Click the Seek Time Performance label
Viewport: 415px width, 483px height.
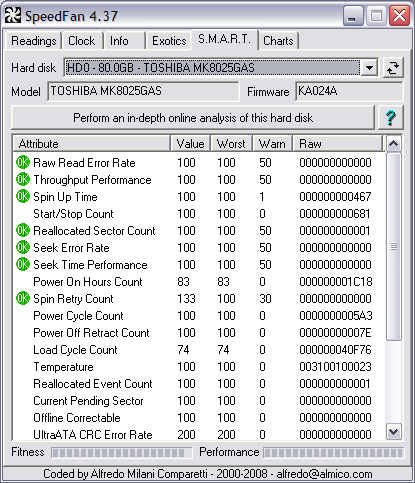90,264
